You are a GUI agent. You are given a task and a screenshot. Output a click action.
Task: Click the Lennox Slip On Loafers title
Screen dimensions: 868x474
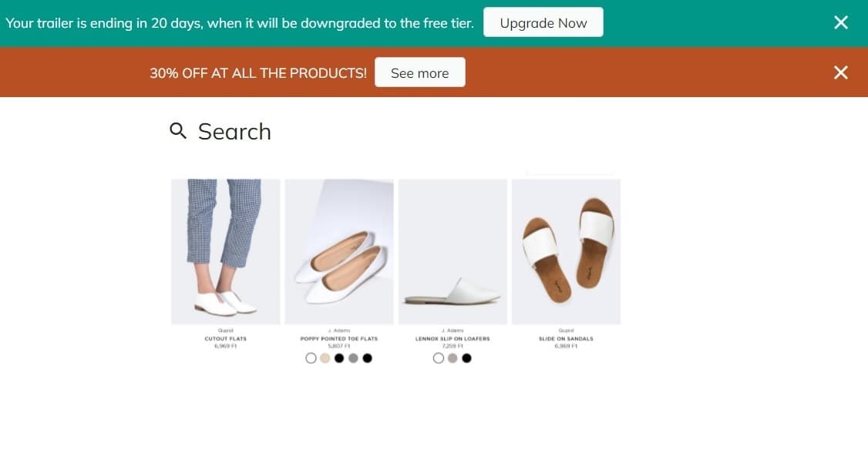(453, 339)
